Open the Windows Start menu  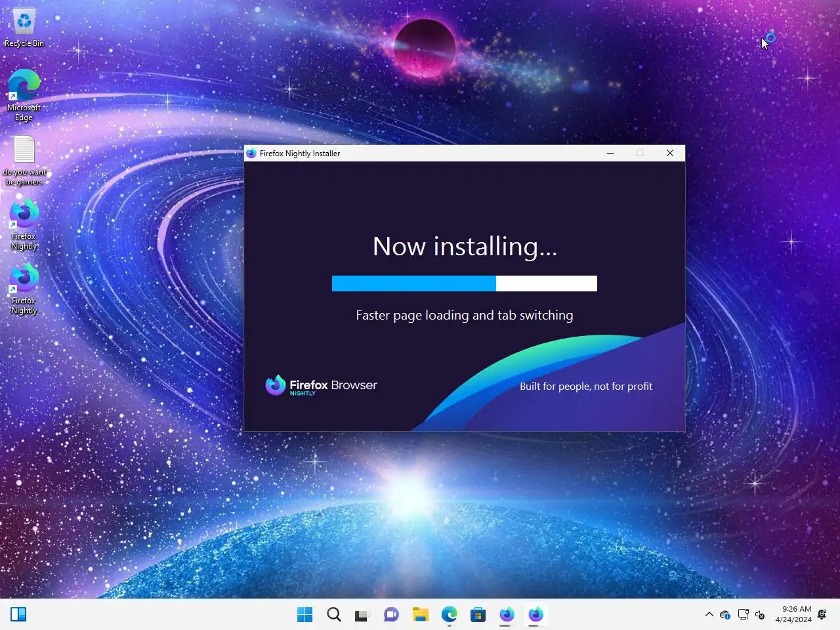(x=305, y=614)
